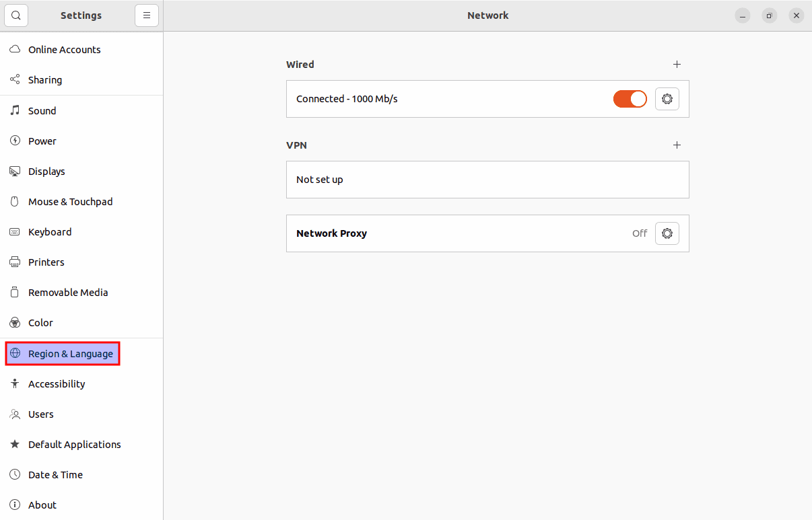Click the Printers icon in sidebar
Screen dimensions: 812x520
[15, 262]
